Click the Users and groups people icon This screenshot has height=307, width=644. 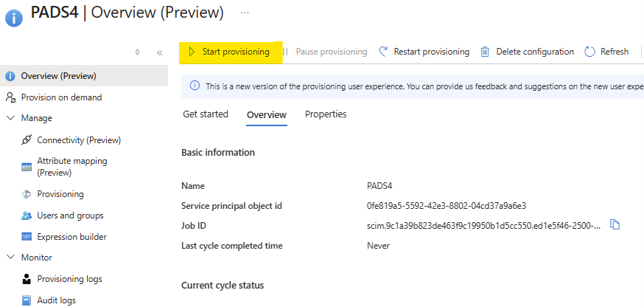point(27,215)
